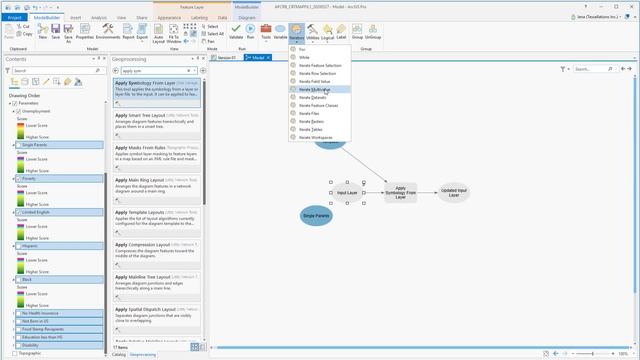
Task: Click the model zoom slider
Action: click(593, 353)
